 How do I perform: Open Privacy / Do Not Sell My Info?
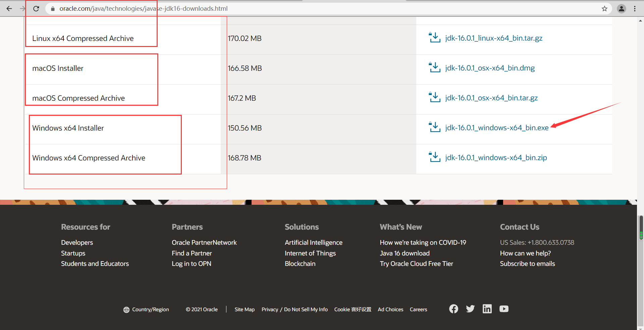[294, 310]
